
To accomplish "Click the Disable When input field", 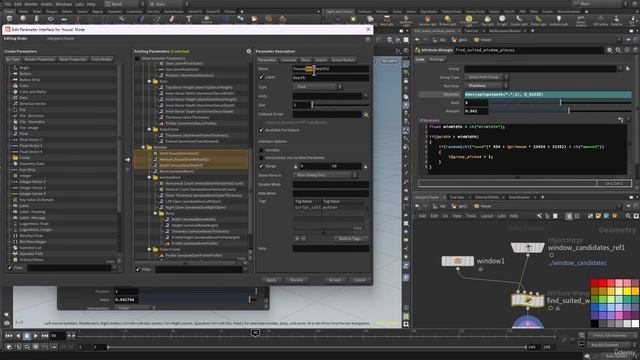I will point(331,184).
